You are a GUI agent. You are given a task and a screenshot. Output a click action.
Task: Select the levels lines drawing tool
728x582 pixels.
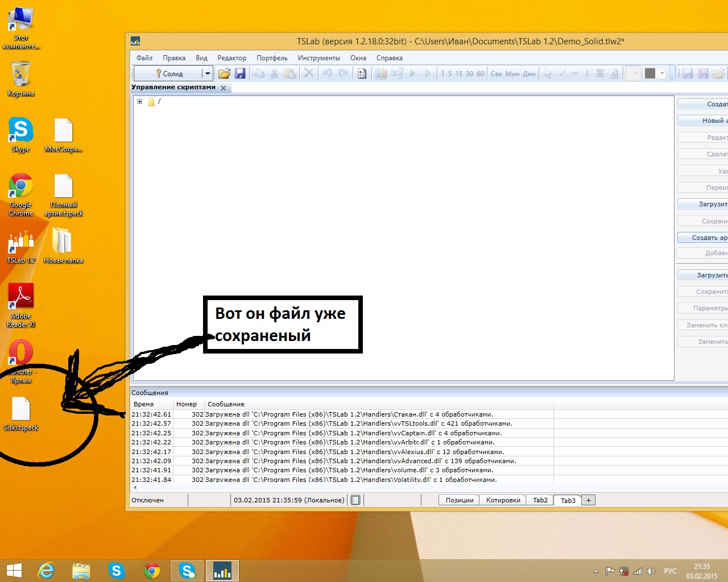pos(600,73)
